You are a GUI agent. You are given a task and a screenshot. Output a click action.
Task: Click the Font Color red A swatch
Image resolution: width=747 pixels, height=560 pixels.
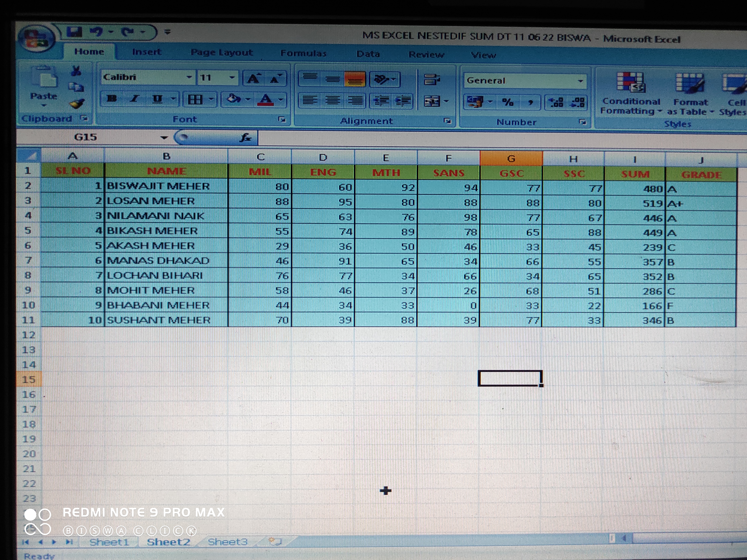(265, 99)
